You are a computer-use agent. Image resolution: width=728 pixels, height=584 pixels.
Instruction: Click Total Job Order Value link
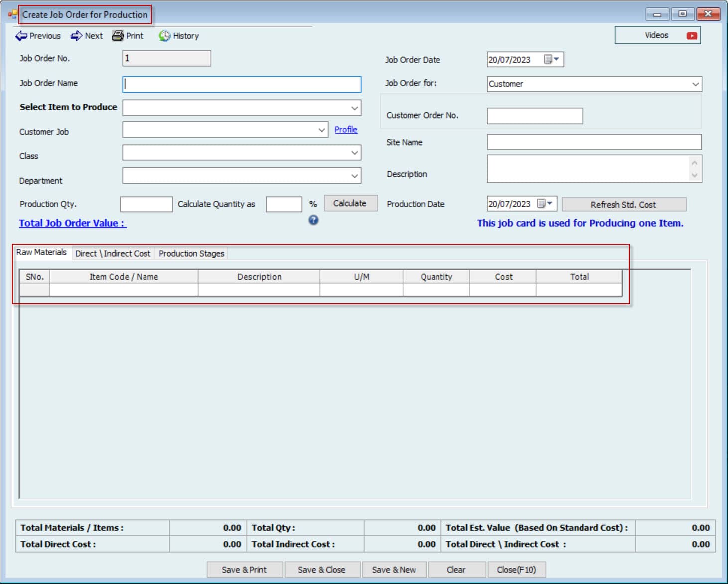pos(73,223)
